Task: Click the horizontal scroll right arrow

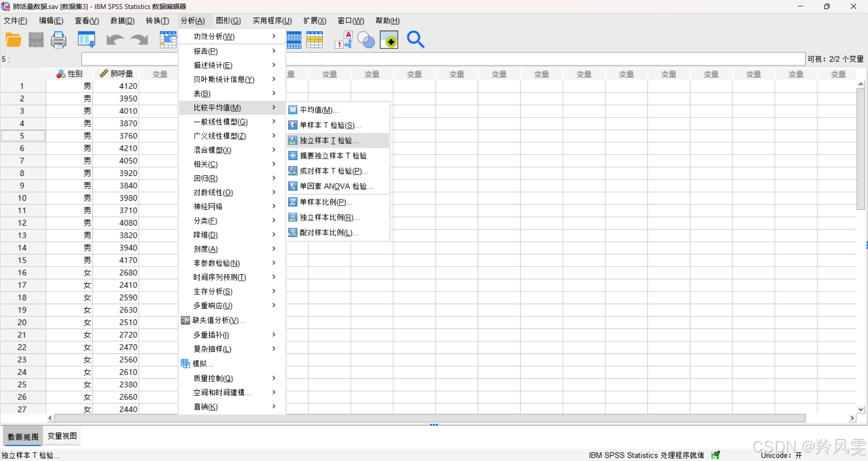Action: 852,418
